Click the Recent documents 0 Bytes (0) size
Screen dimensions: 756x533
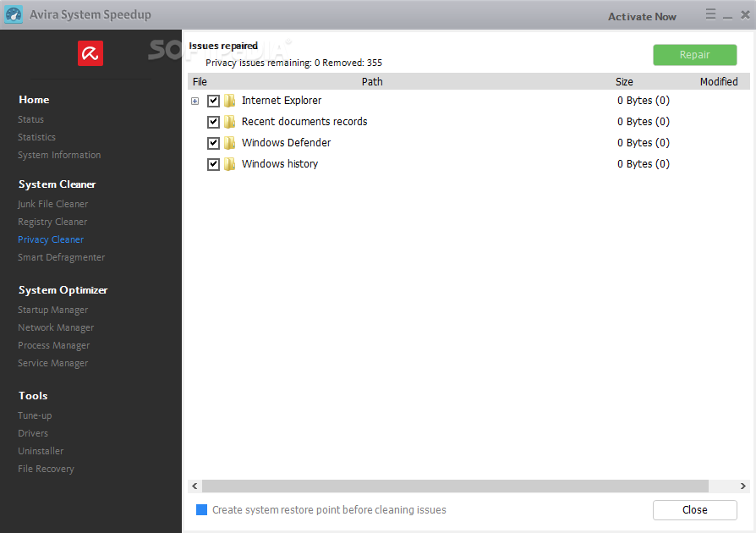click(644, 122)
